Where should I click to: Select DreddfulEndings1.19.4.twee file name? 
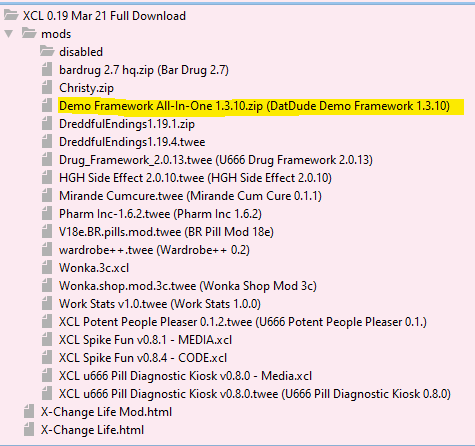pos(132,142)
